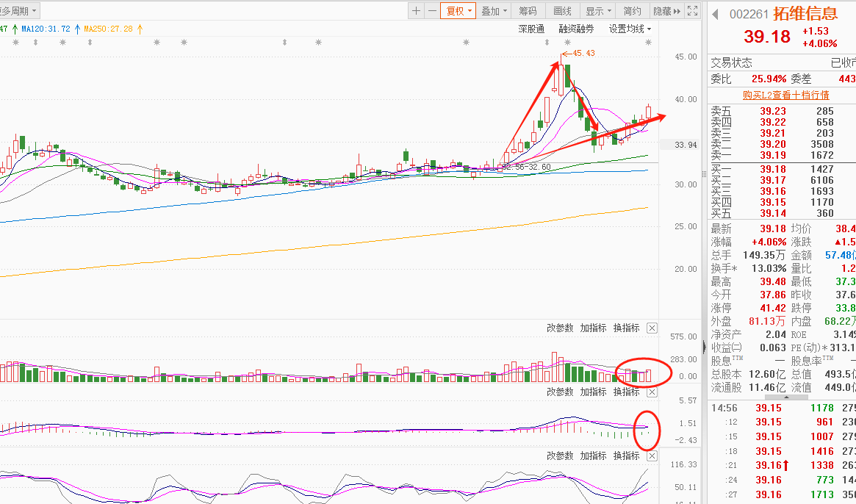Click the 最高 39.48 value
This screenshot has width=856, height=504.
[x=773, y=282]
